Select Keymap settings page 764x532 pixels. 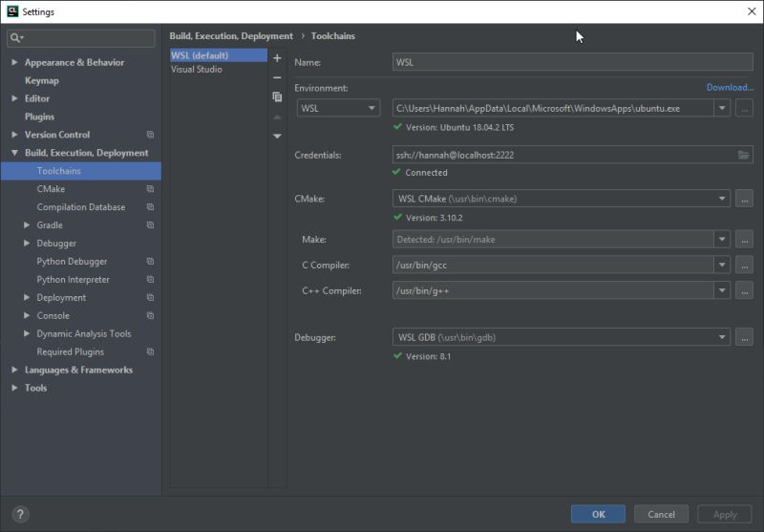click(x=42, y=80)
